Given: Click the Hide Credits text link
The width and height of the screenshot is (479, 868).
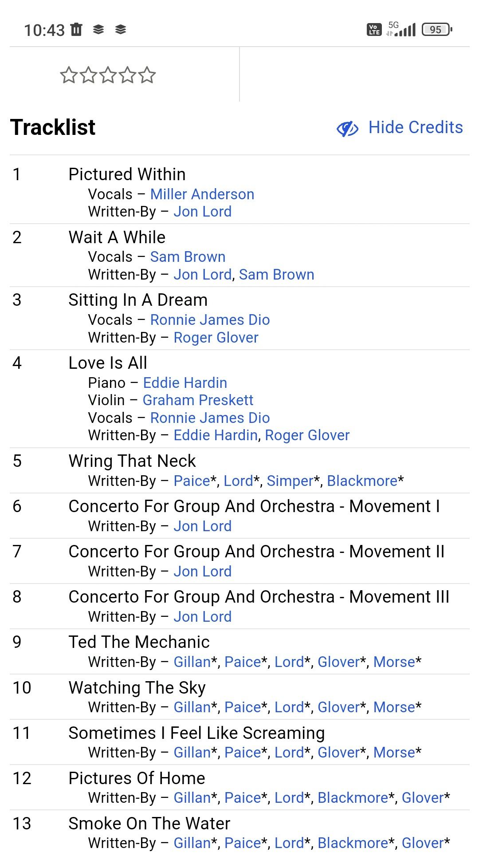Looking at the screenshot, I should pos(416,127).
